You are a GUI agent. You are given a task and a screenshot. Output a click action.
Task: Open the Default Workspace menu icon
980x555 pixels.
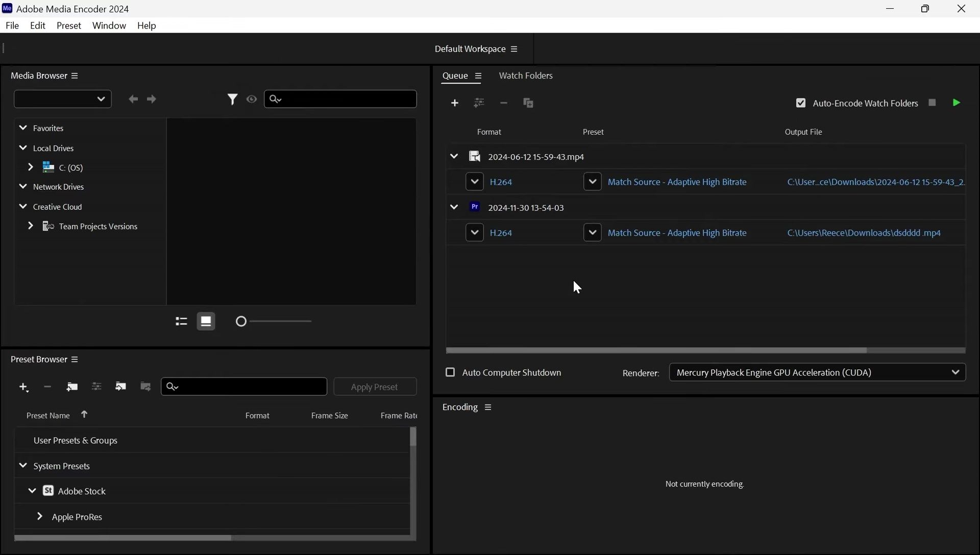point(514,49)
